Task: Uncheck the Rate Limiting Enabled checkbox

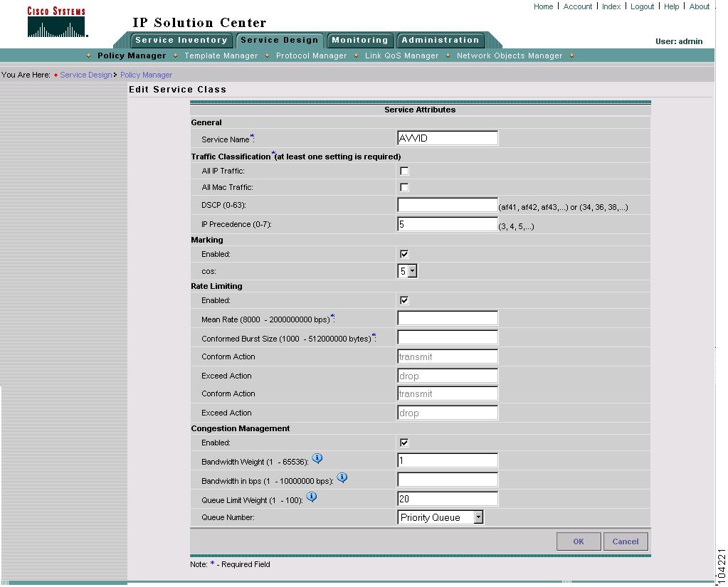Action: pyautogui.click(x=404, y=300)
